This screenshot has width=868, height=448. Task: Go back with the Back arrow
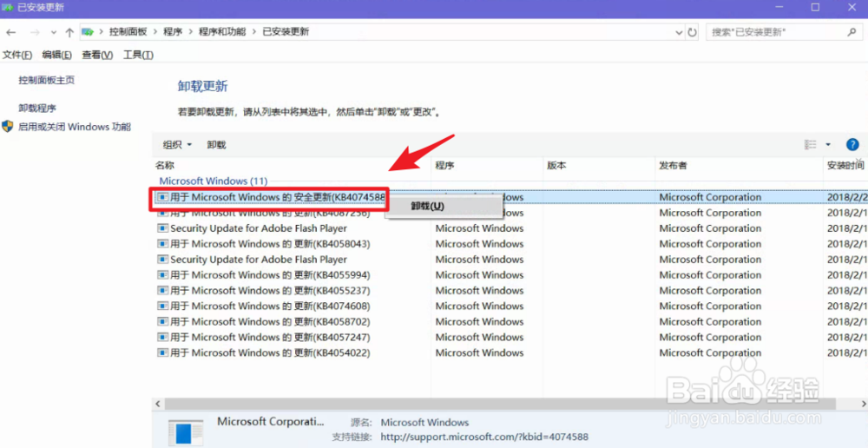click(10, 33)
